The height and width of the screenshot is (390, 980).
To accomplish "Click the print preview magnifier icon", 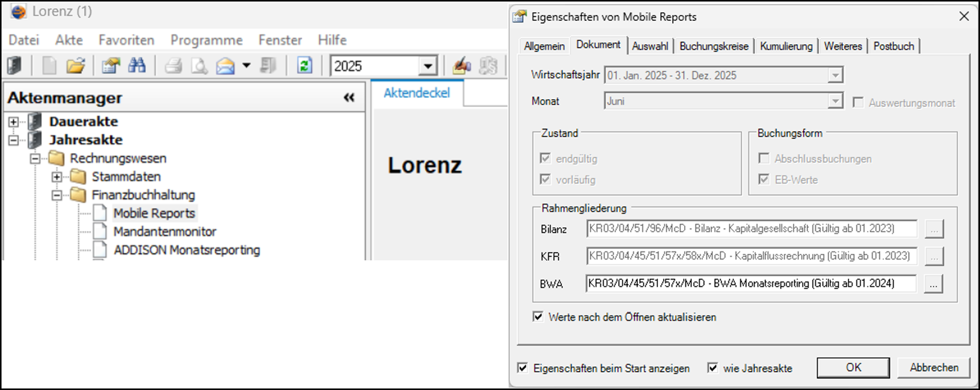I will pos(199,66).
